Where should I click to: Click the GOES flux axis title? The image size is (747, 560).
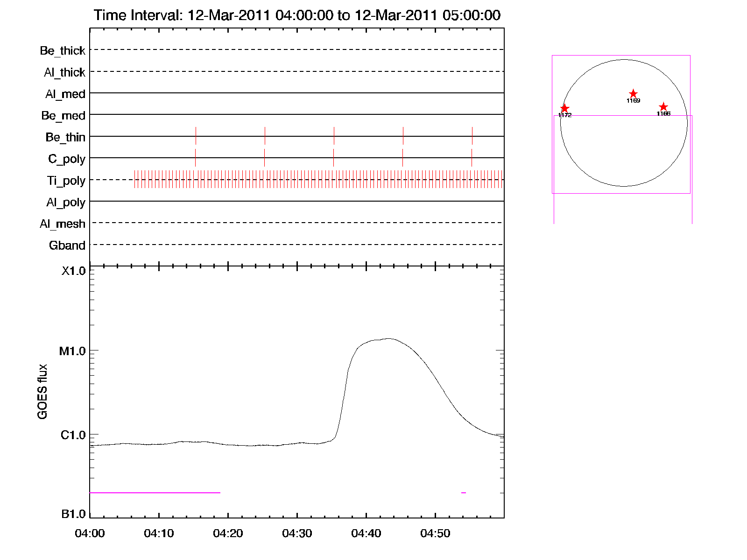click(42, 392)
